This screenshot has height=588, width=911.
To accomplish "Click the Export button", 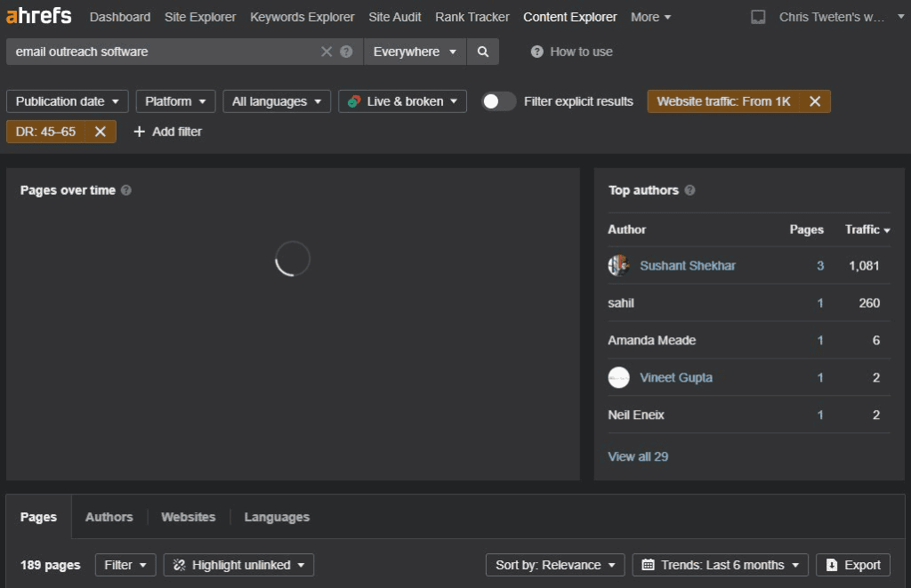I will coord(853,565).
